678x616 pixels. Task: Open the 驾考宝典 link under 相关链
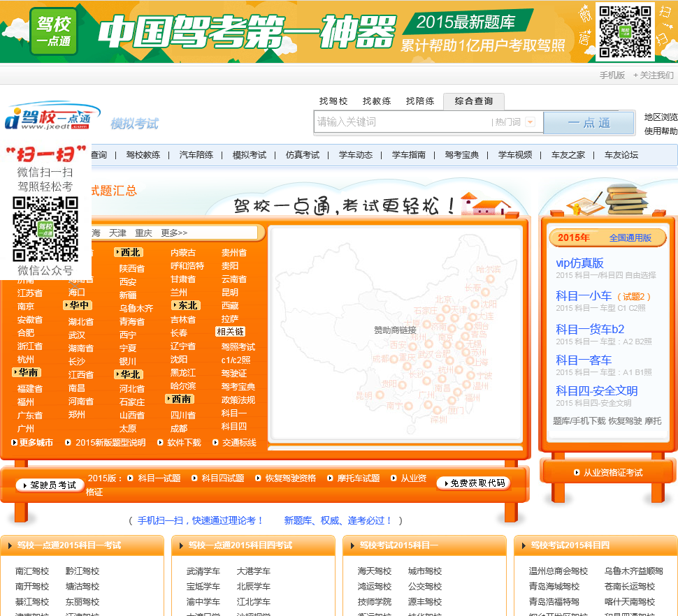tap(238, 387)
